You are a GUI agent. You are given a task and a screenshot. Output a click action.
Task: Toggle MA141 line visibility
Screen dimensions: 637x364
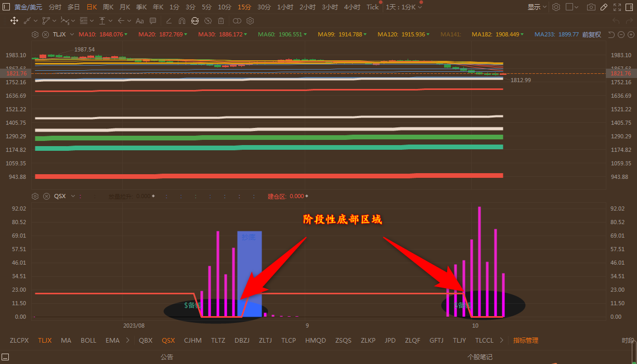tap(451, 34)
